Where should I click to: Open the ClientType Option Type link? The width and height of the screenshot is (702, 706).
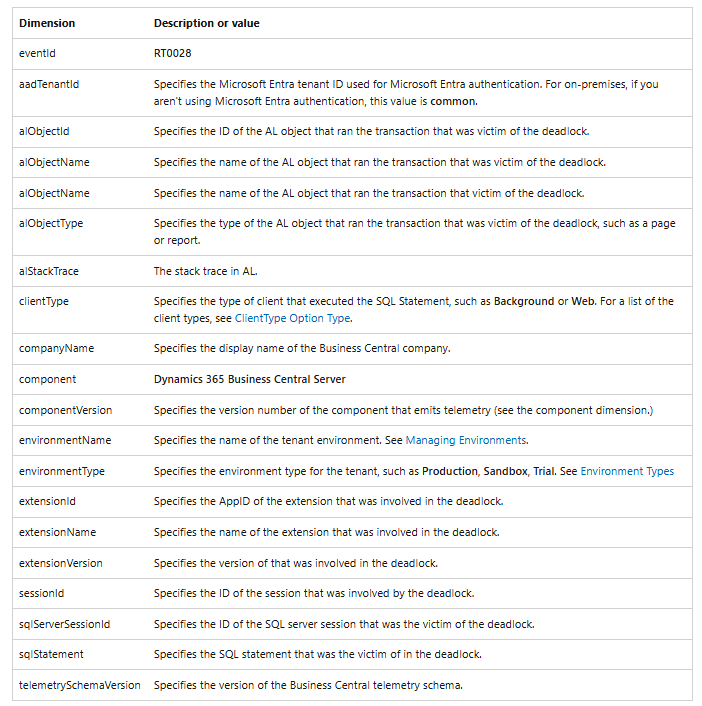click(293, 318)
